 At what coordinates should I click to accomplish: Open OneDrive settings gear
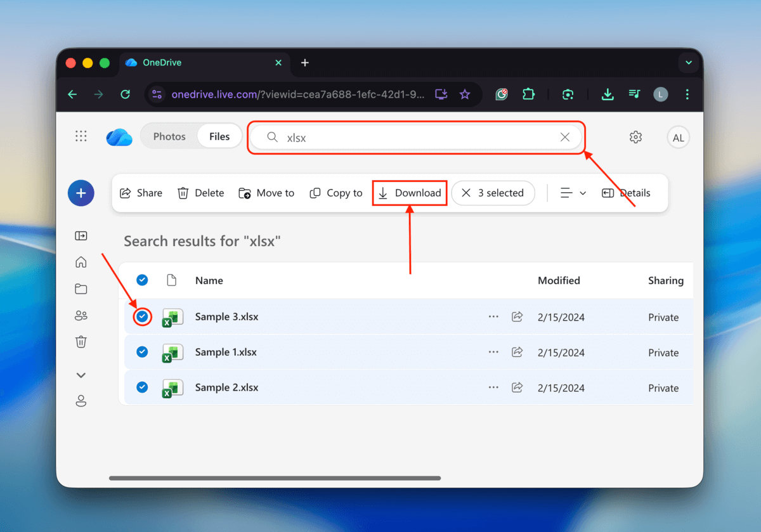tap(635, 136)
